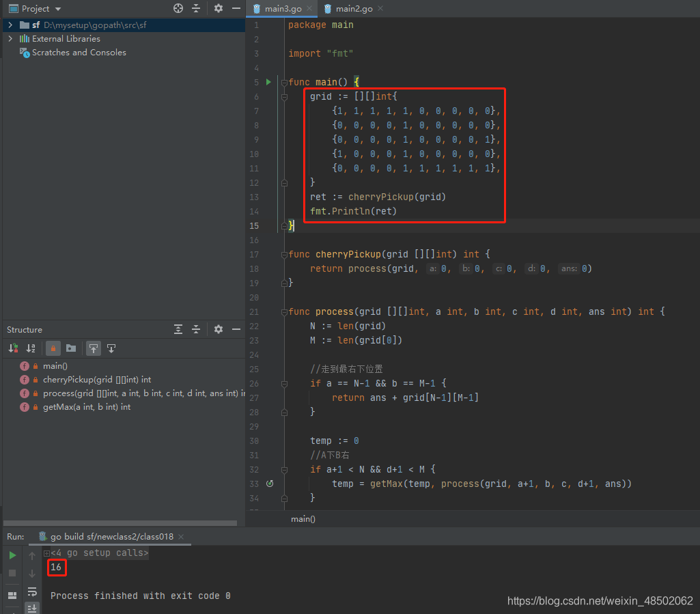
Task: Open Structure panel settings gear
Action: (219, 330)
